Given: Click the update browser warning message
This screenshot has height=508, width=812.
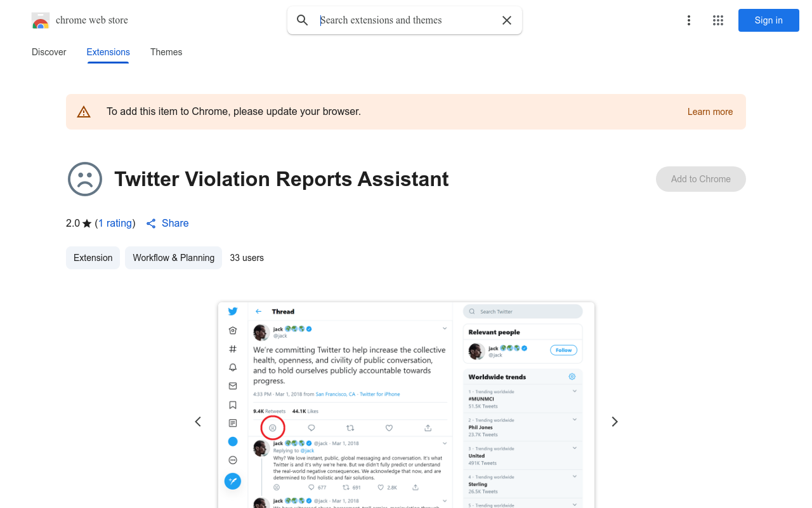Looking at the screenshot, I should tap(233, 112).
